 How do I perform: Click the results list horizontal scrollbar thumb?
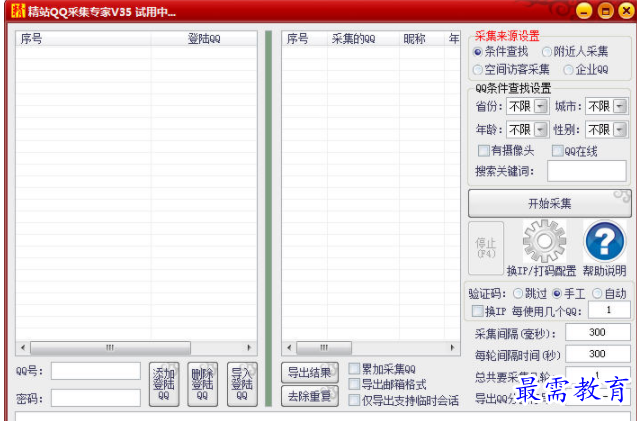(x=324, y=348)
